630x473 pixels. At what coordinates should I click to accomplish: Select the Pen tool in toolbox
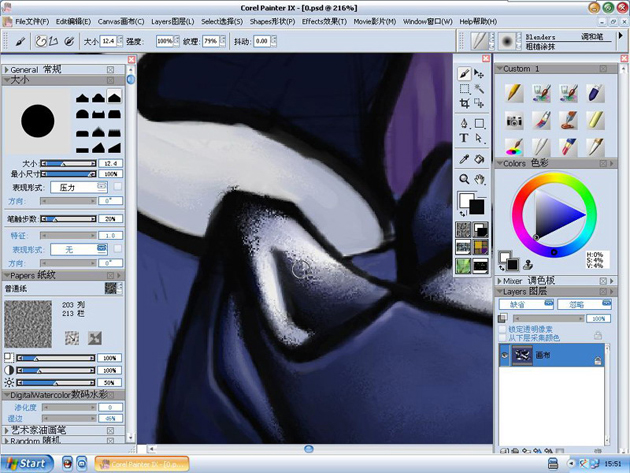coord(464,123)
